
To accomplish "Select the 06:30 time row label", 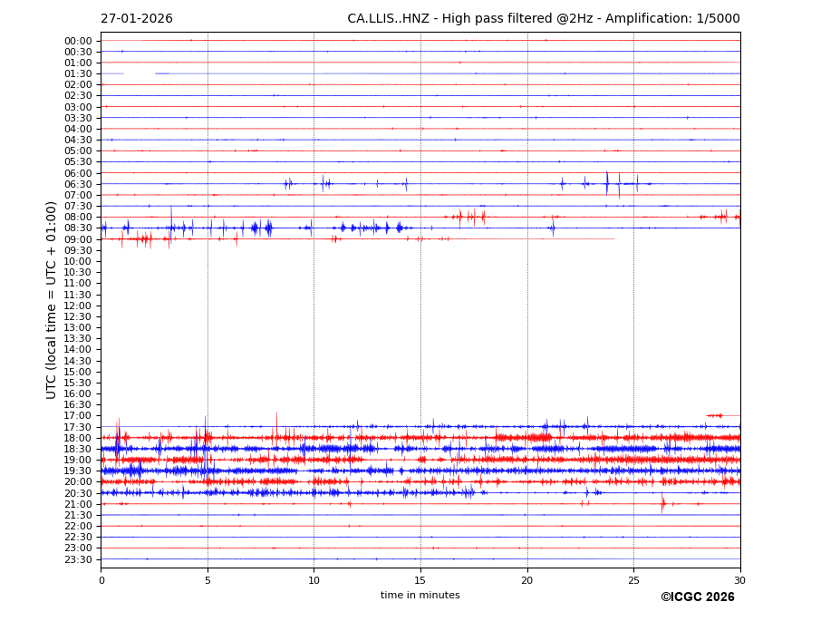I will coord(78,184).
